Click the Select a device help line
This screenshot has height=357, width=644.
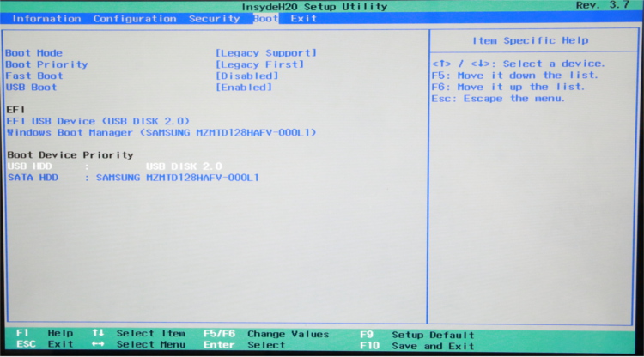[519, 64]
